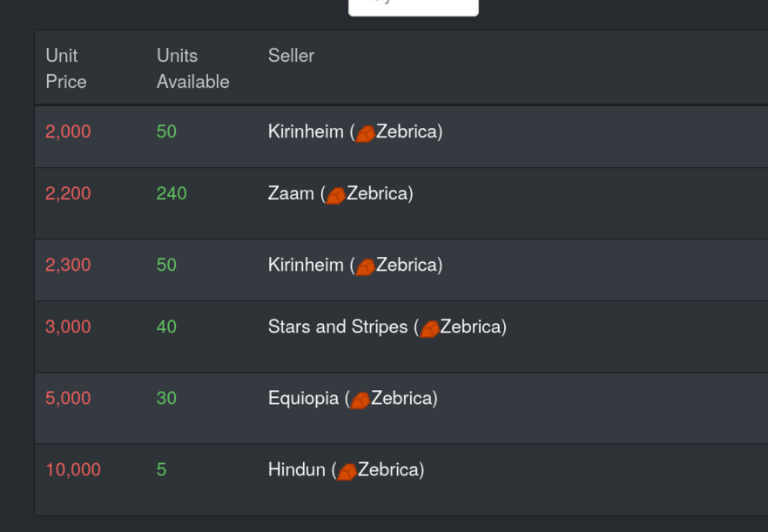Viewport: 768px width, 532px height.
Task: Sort by the Units Available column header
Action: [x=193, y=69]
